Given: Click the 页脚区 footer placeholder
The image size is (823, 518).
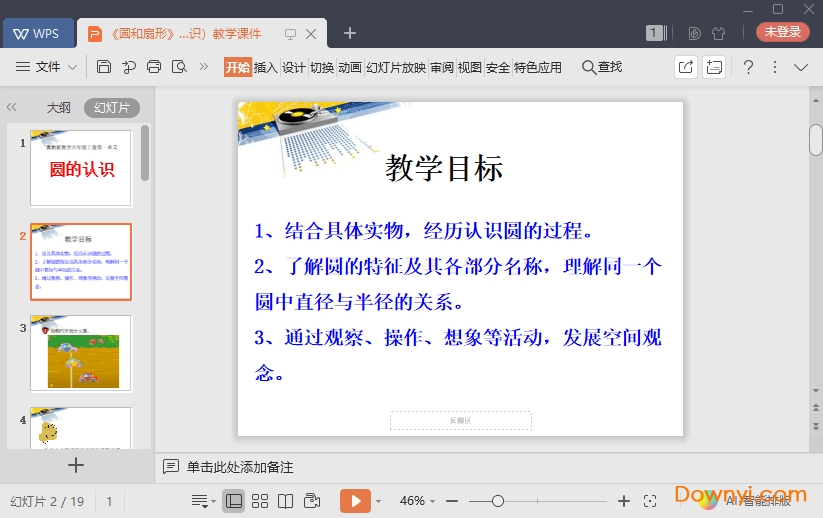Looking at the screenshot, I should click(x=461, y=420).
